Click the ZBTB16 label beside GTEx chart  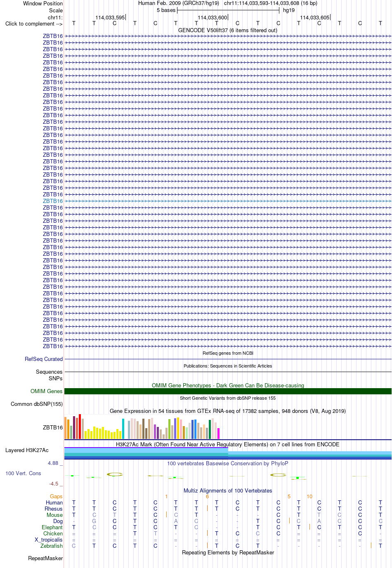click(53, 427)
